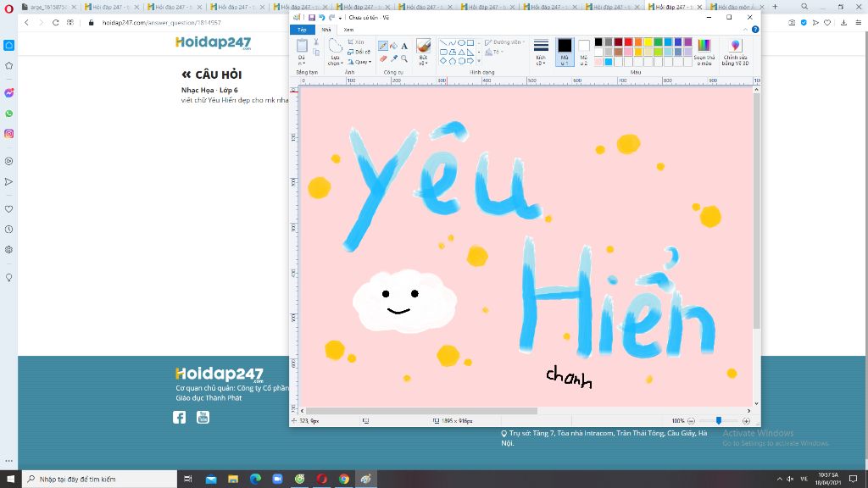
Task: Switch to first browser tab arge_1615875
Action: pos(48,7)
